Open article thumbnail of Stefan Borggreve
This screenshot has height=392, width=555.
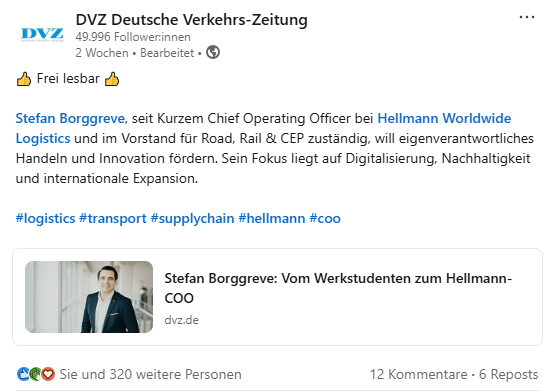tap(89, 297)
